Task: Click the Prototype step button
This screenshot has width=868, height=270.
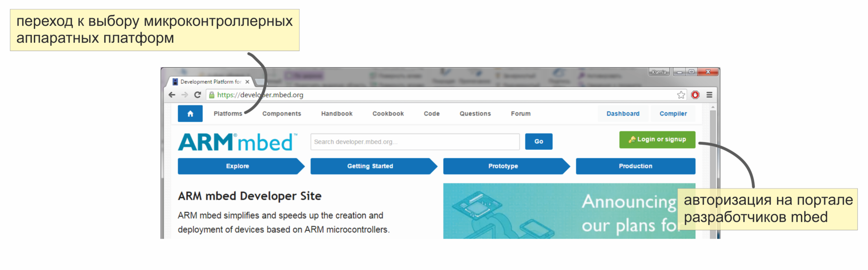Action: click(x=506, y=166)
